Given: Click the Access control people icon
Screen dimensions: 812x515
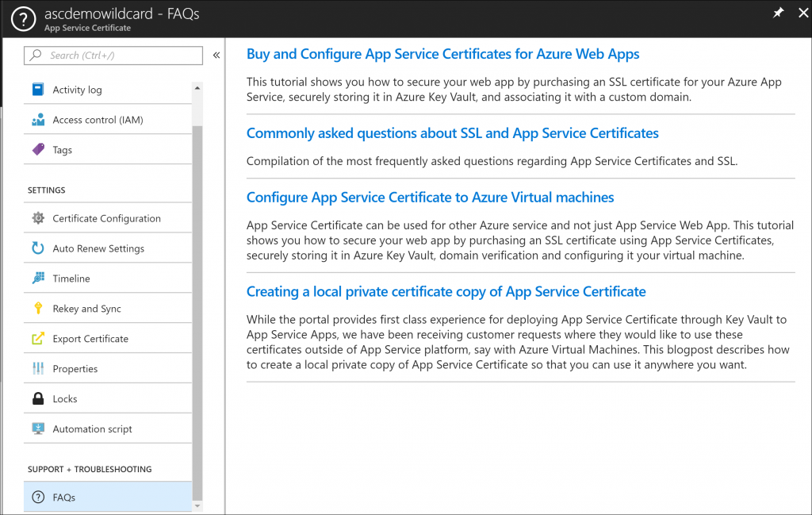Looking at the screenshot, I should pyautogui.click(x=38, y=120).
